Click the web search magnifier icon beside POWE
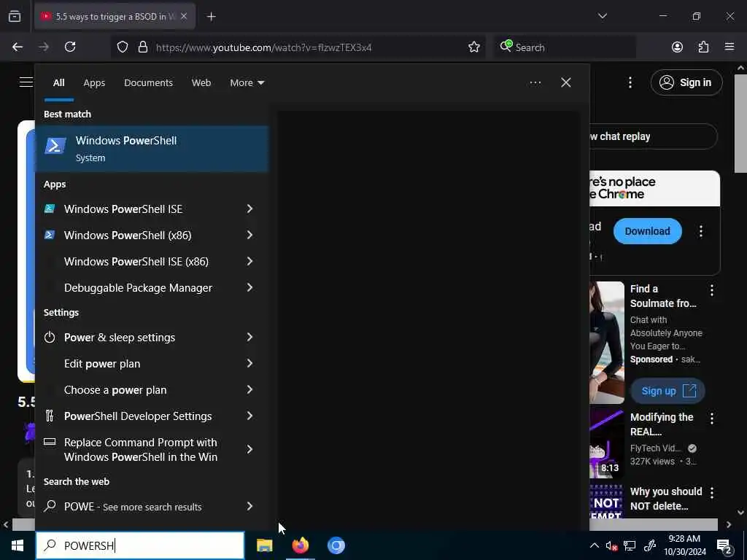The height and width of the screenshot is (560, 747). 50,506
